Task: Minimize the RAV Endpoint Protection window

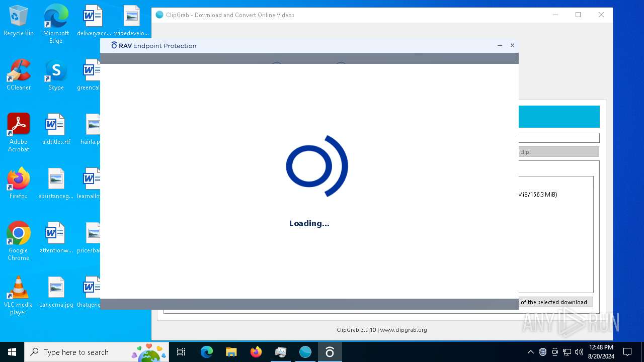Action: 500,45
